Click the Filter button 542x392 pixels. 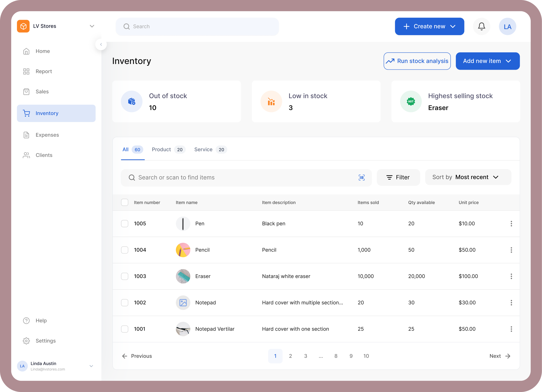click(398, 177)
